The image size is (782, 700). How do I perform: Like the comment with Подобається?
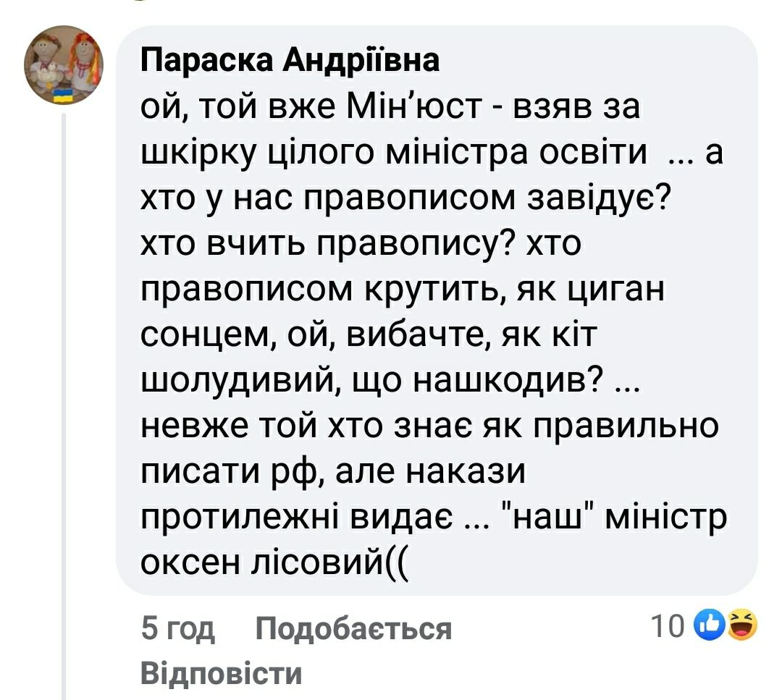354,628
